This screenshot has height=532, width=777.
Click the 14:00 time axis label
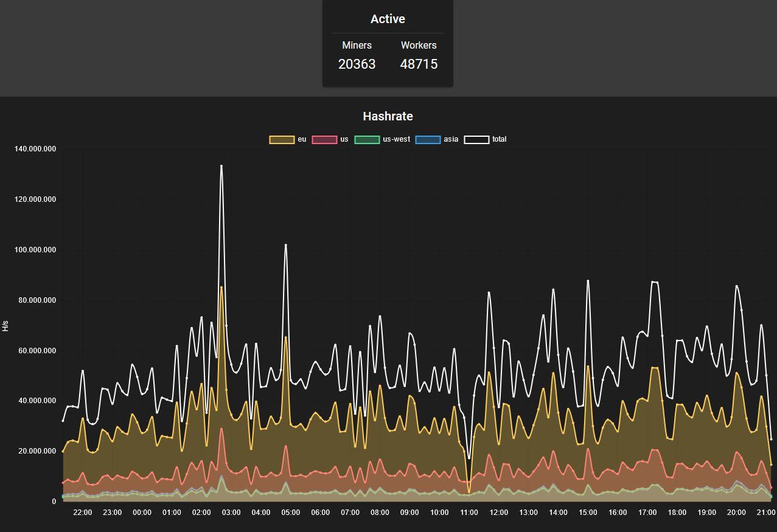pyautogui.click(x=558, y=513)
